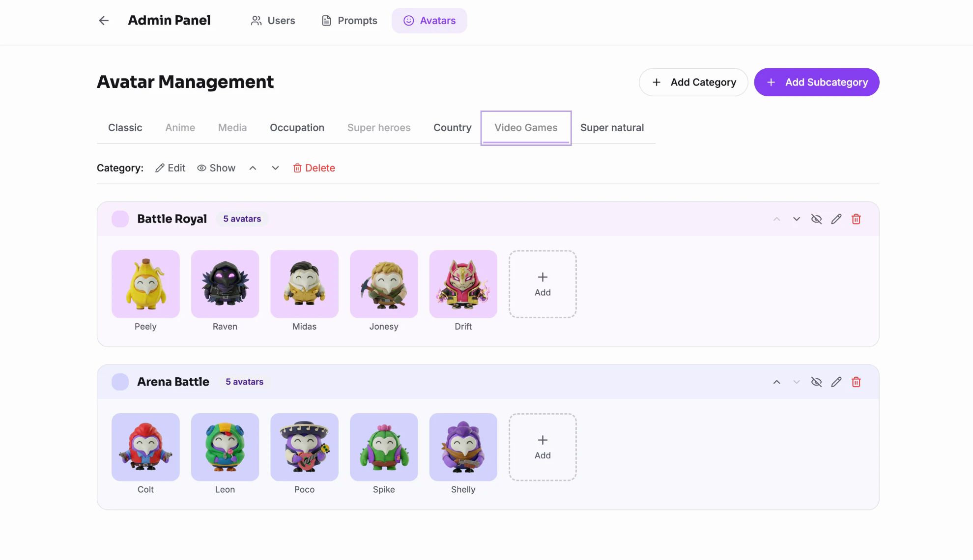Select the Media category tab
The width and height of the screenshot is (973, 560).
click(x=232, y=128)
